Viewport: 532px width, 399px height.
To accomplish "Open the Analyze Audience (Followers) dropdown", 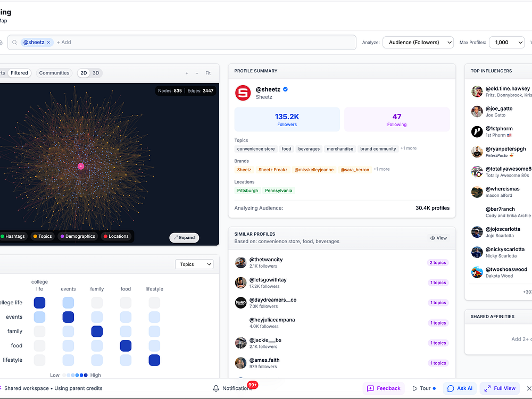I will [418, 43].
